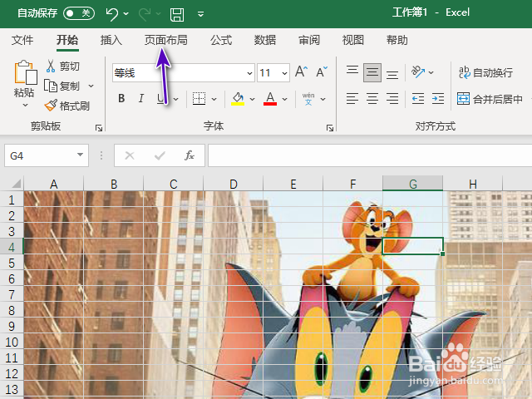The width and height of the screenshot is (532, 399).
Task: Switch to the 插入 ribbon tab
Action: pyautogui.click(x=111, y=40)
